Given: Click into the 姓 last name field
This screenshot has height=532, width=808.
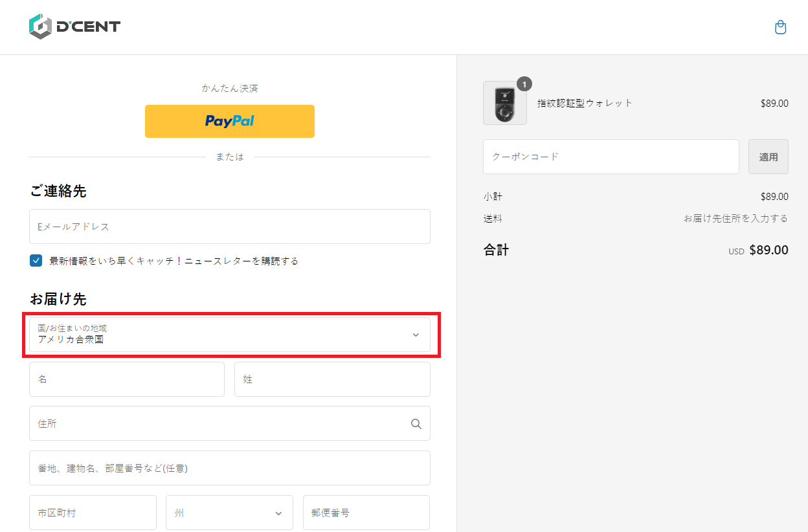Looking at the screenshot, I should (332, 379).
